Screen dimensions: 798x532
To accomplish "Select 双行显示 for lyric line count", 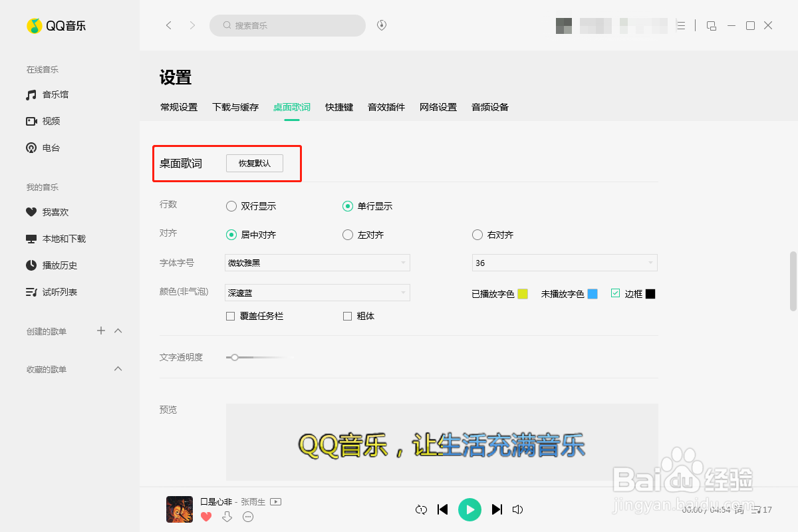I will coord(231,206).
